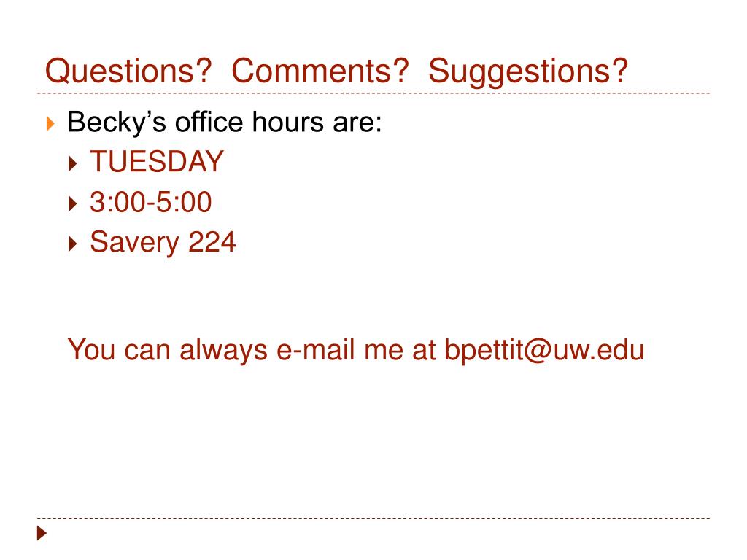Click the You can always e-mail me sentence

click(x=356, y=351)
